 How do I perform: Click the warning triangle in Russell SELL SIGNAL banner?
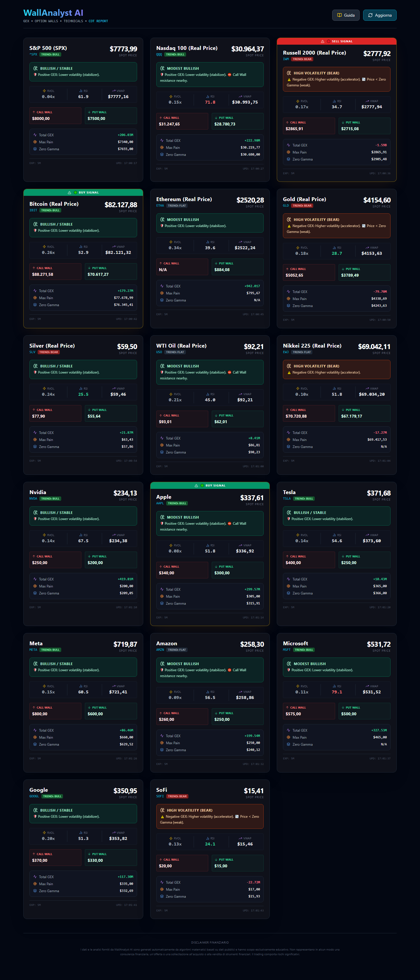pos(323,41)
